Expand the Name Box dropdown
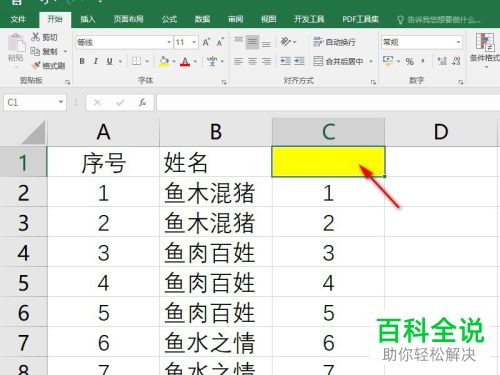 coord(61,102)
